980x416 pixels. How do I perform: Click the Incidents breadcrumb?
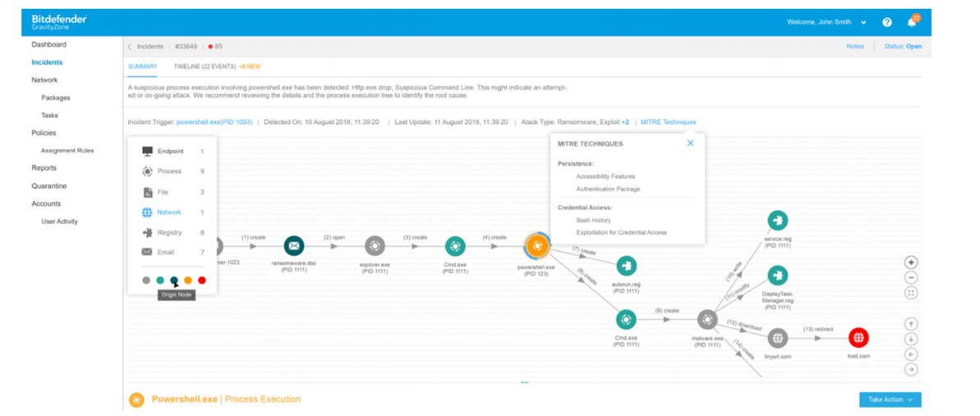pos(150,46)
